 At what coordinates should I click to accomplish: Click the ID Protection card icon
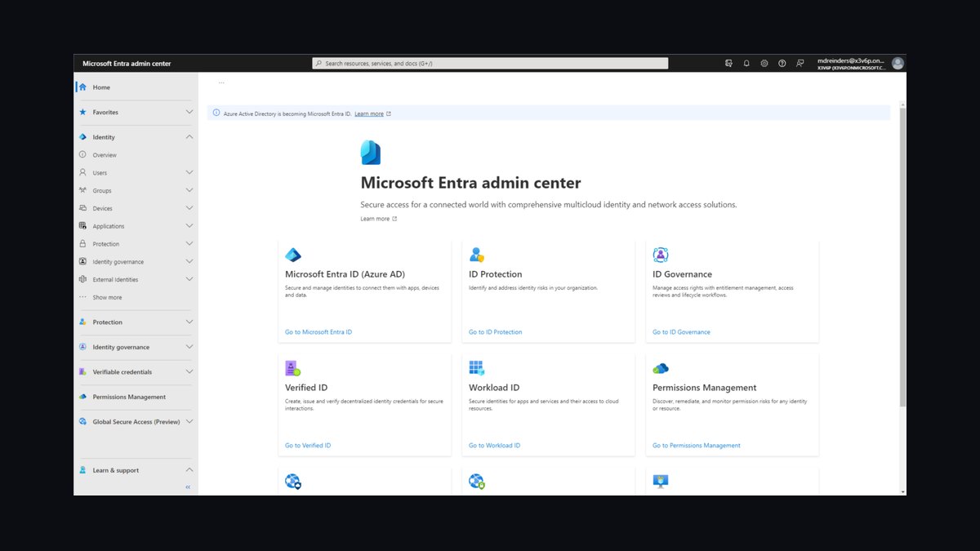coord(477,255)
